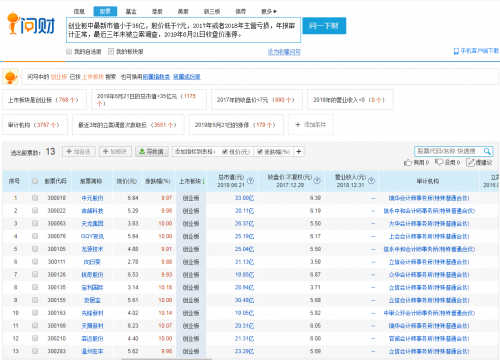Open the 营业收入<0 (0个) condition
The image size is (500, 360).
coord(350,100)
